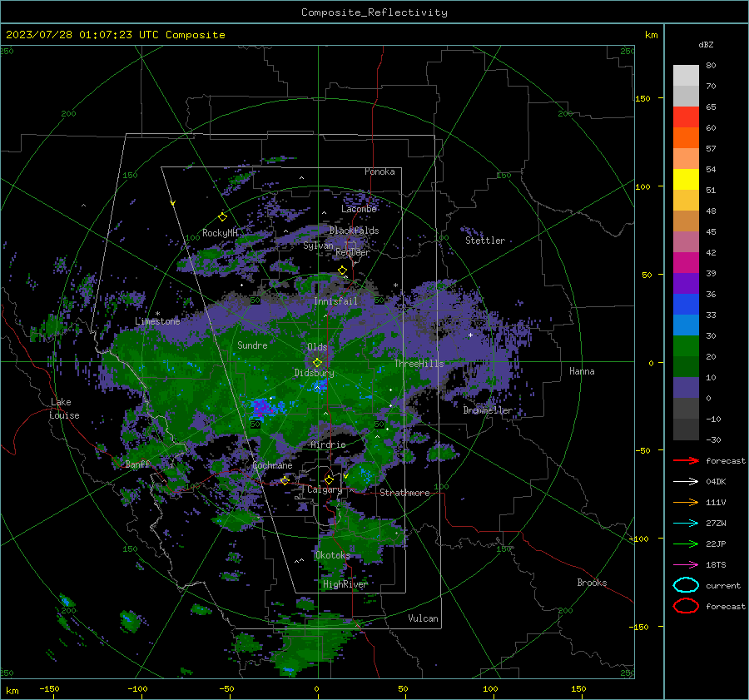
Task: Click the Innisfail city label
Action: click(335, 301)
